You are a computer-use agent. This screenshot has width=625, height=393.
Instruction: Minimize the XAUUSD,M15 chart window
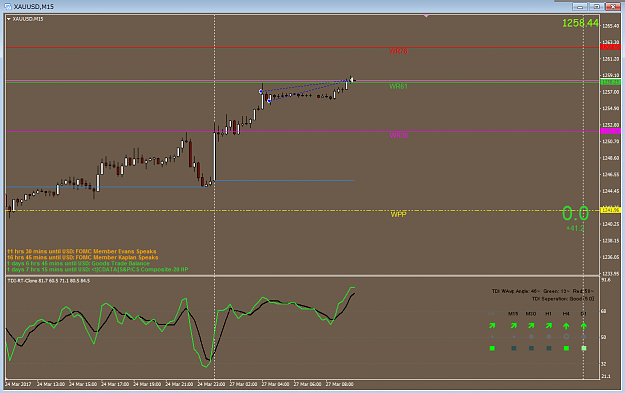[580, 6]
